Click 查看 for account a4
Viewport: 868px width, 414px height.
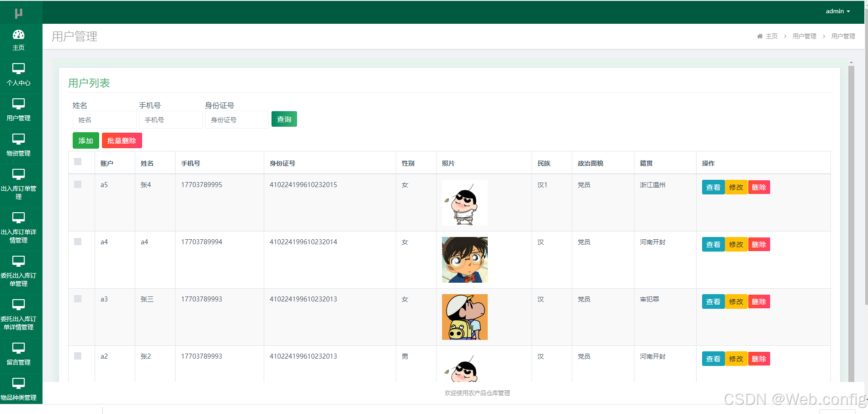(x=713, y=244)
